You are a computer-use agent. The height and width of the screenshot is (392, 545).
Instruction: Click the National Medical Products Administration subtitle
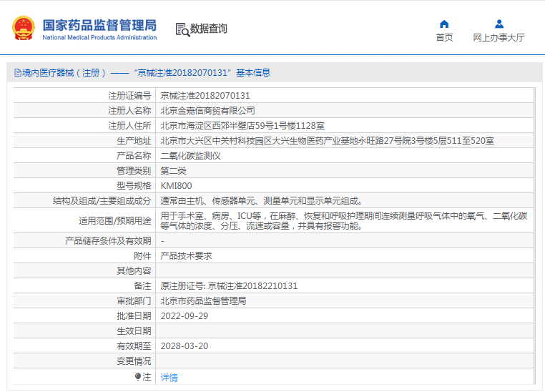99,38
